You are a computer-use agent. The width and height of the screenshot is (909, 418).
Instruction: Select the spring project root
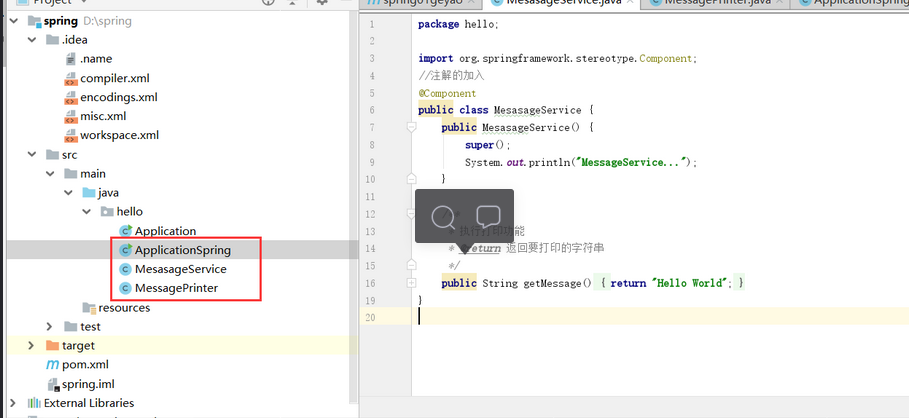61,21
